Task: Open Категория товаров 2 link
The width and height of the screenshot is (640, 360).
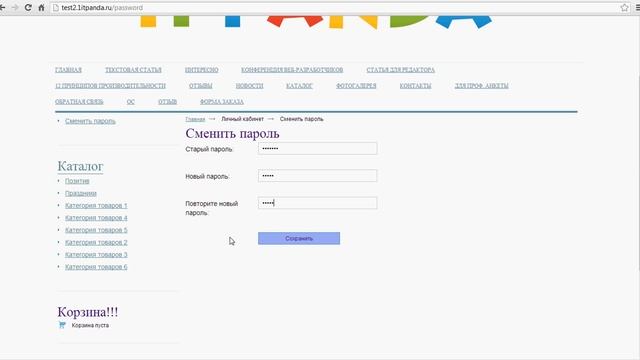Action: tap(96, 242)
